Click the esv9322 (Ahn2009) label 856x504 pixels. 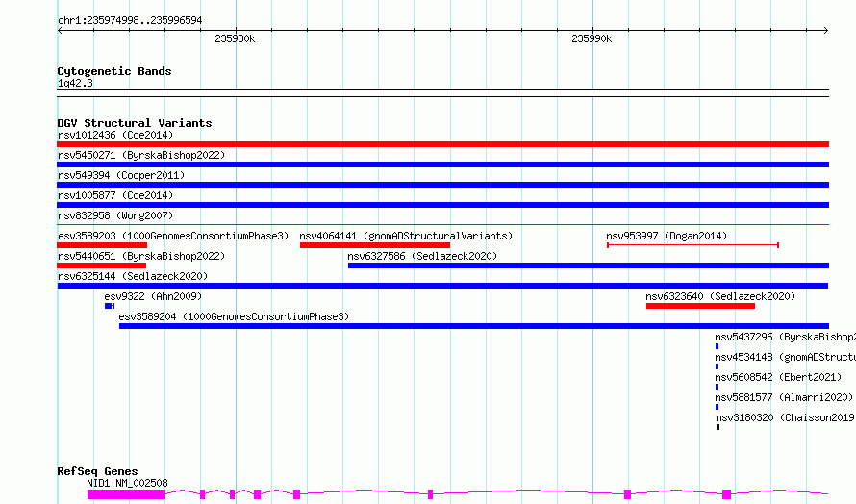click(x=153, y=296)
